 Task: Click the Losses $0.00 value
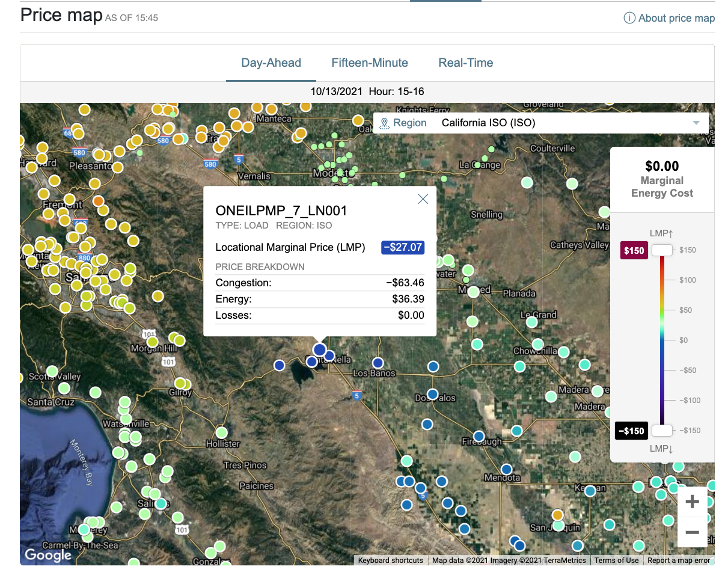click(411, 315)
